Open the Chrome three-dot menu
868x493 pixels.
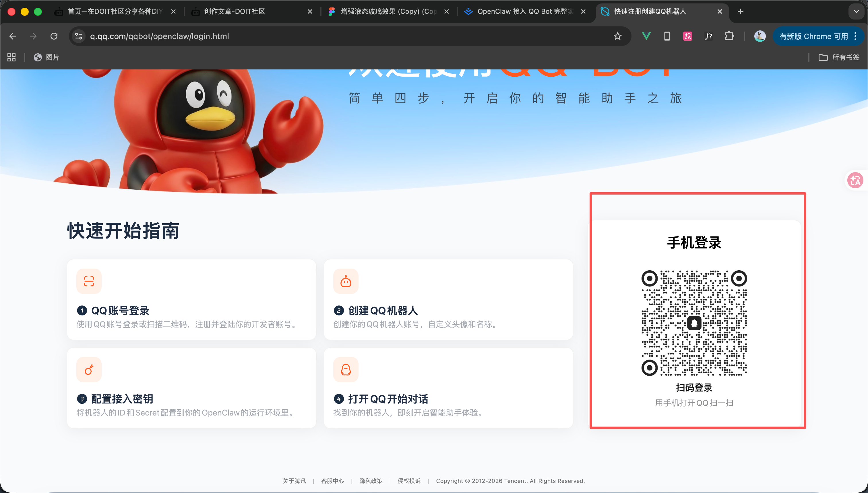point(855,36)
